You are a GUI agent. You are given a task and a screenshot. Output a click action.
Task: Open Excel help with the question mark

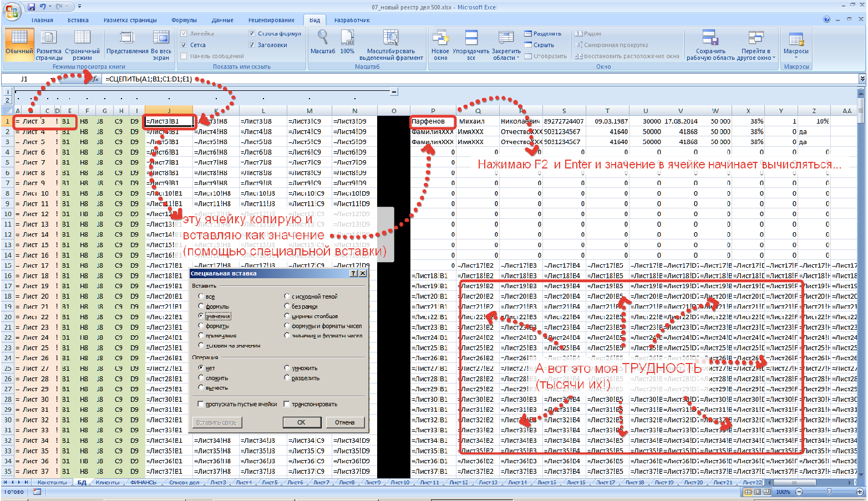[827, 19]
